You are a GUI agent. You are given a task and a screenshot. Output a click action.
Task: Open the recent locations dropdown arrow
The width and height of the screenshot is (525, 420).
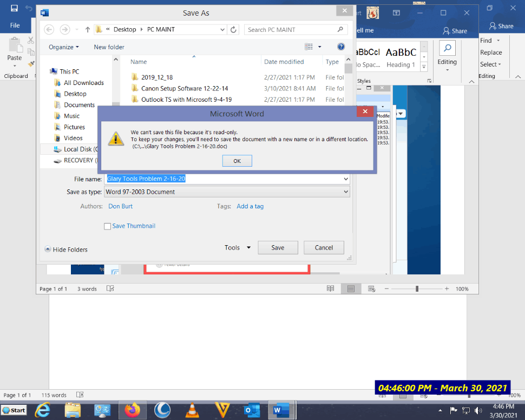(x=77, y=29)
